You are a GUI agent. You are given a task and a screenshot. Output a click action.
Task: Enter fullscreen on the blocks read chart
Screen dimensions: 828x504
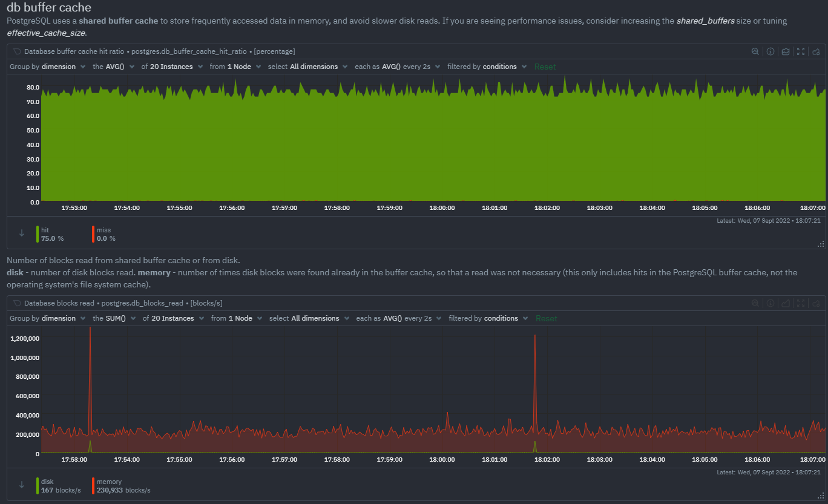(x=800, y=303)
